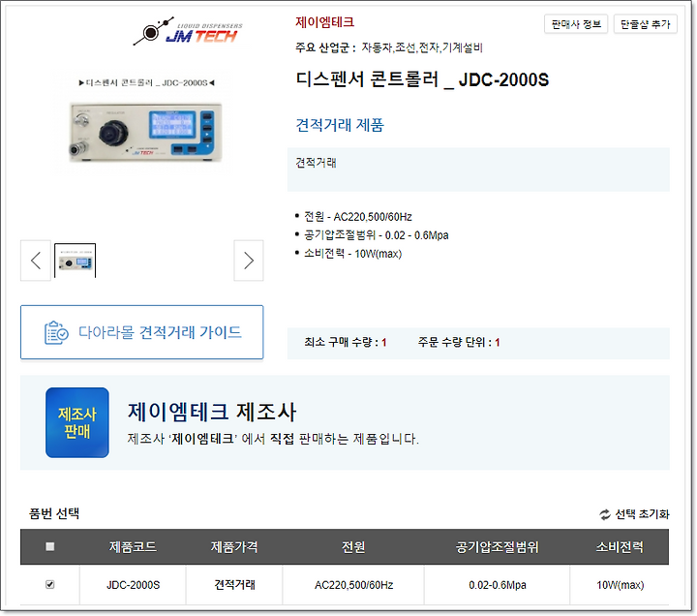Show next product image with right arrow

(x=249, y=261)
